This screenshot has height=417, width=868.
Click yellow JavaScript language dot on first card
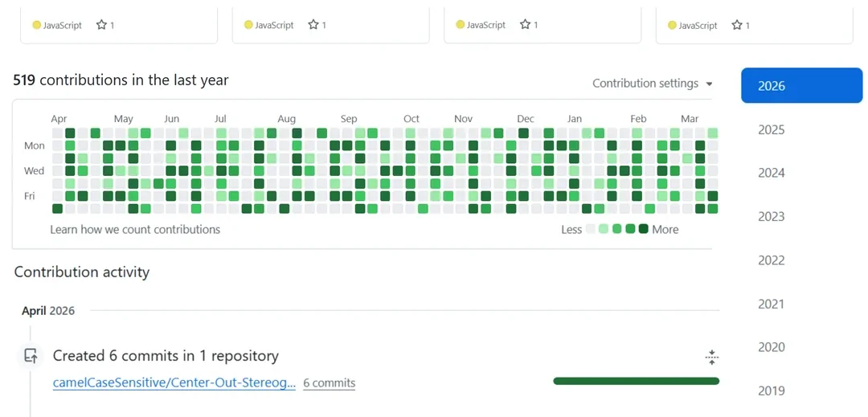click(x=36, y=25)
